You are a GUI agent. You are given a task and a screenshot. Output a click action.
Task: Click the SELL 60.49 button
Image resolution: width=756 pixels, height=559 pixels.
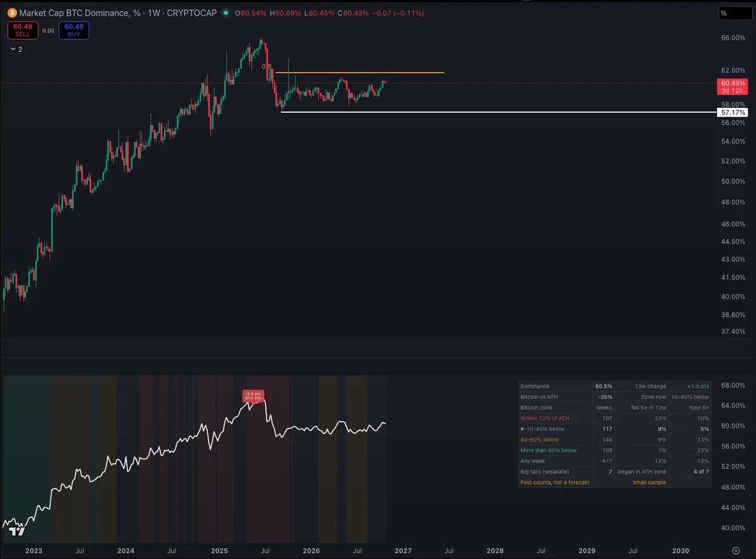pos(22,30)
